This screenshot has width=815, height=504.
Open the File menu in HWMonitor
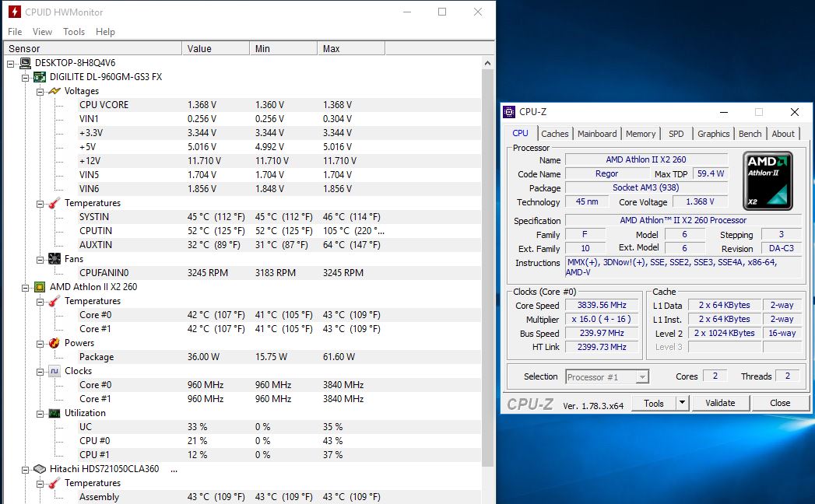(15, 32)
